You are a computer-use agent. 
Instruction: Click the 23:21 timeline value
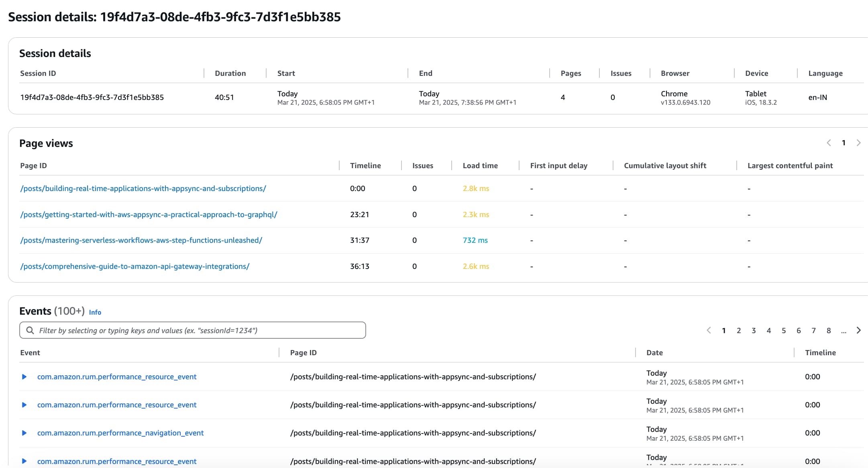(x=359, y=215)
